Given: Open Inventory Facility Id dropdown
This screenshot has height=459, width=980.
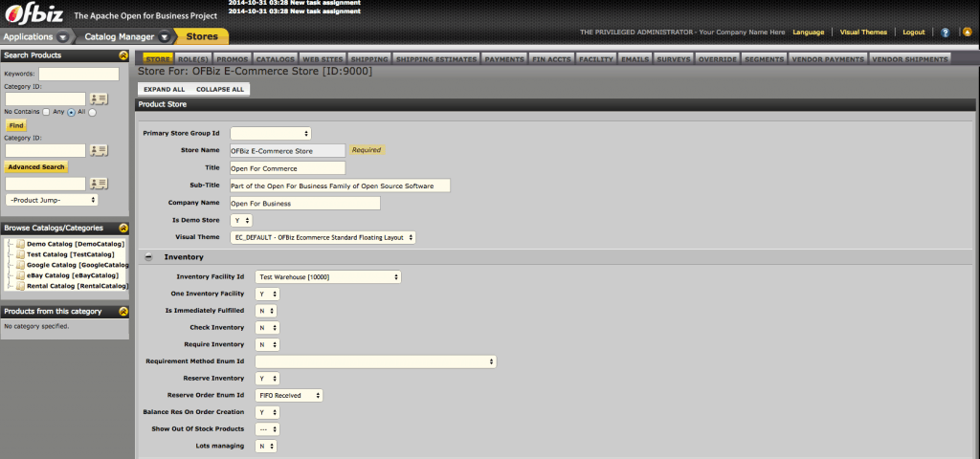Looking at the screenshot, I should click(327, 276).
